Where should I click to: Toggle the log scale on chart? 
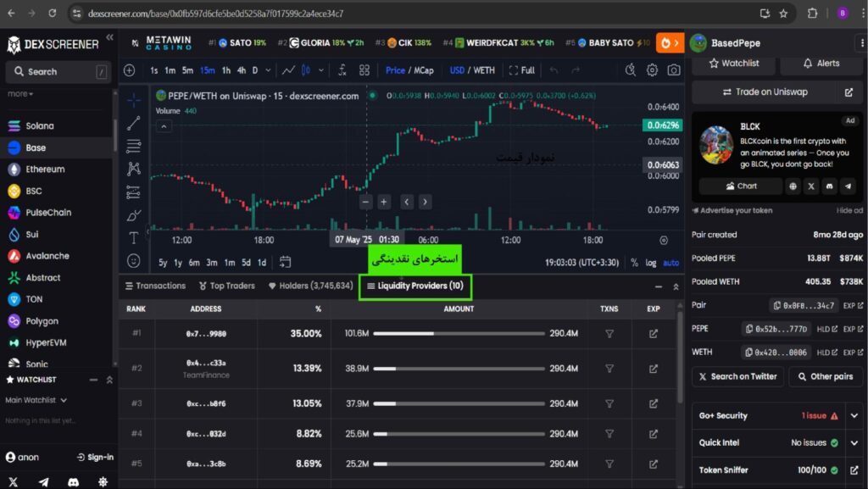tap(650, 263)
